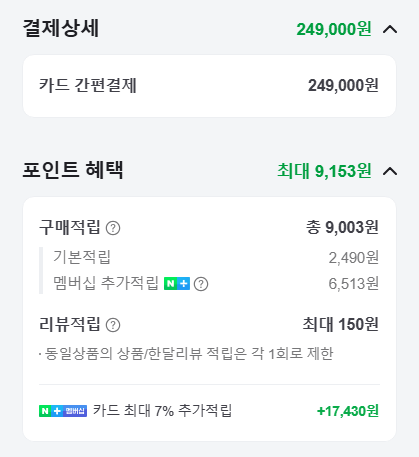
Task: Click the N+ 멤버십 badge at bottom
Action: (x=63, y=411)
